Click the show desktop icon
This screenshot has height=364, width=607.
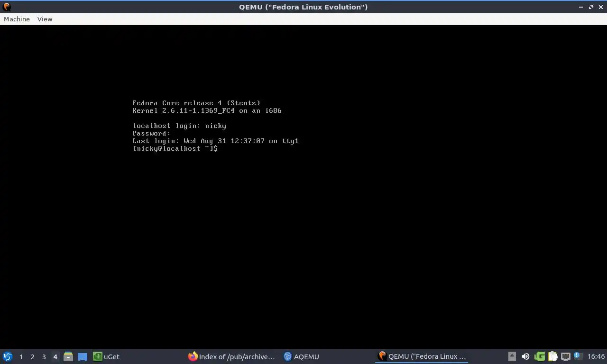click(x=83, y=356)
